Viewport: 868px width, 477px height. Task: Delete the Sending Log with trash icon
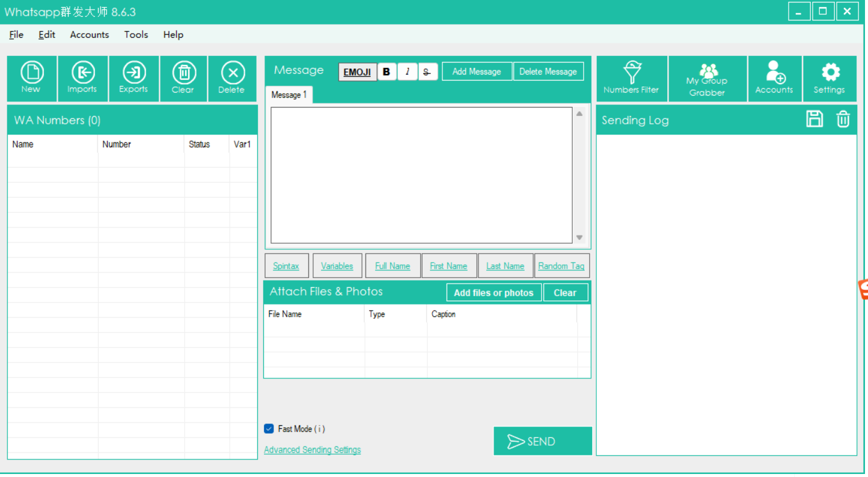click(x=843, y=119)
